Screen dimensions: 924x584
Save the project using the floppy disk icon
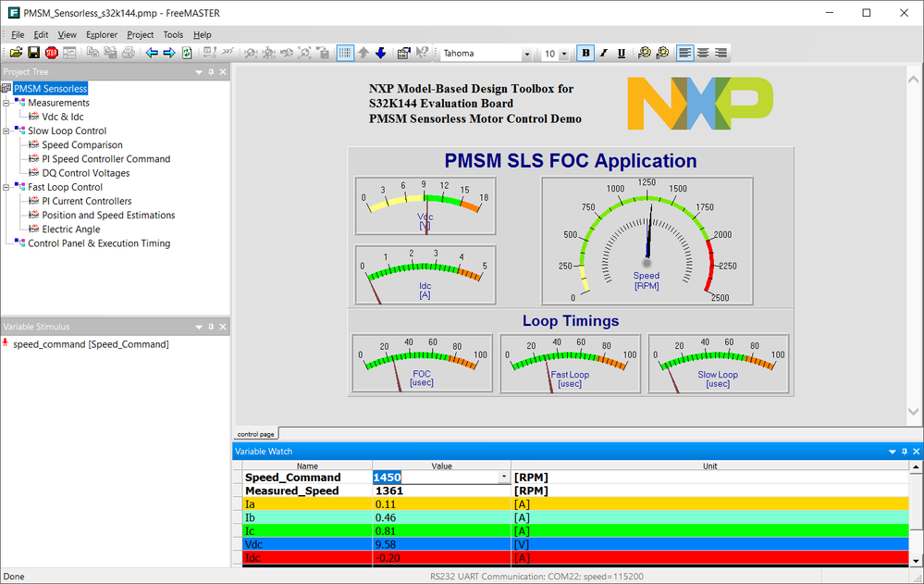click(x=33, y=53)
